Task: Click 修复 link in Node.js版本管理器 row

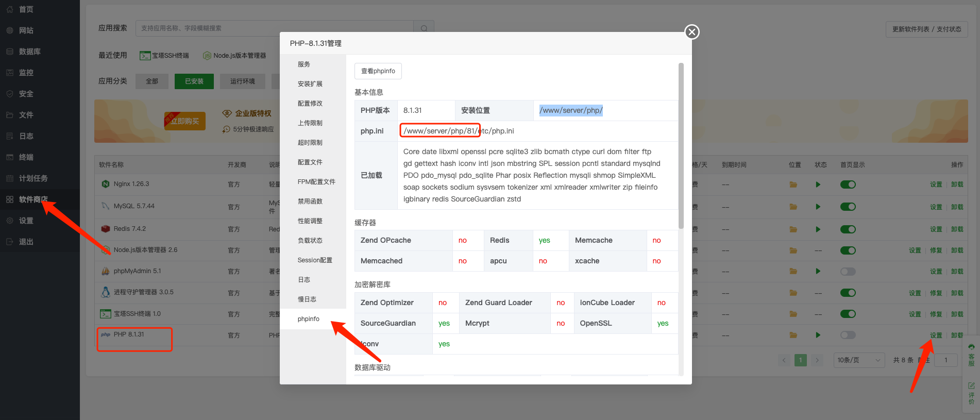Action: (936, 250)
